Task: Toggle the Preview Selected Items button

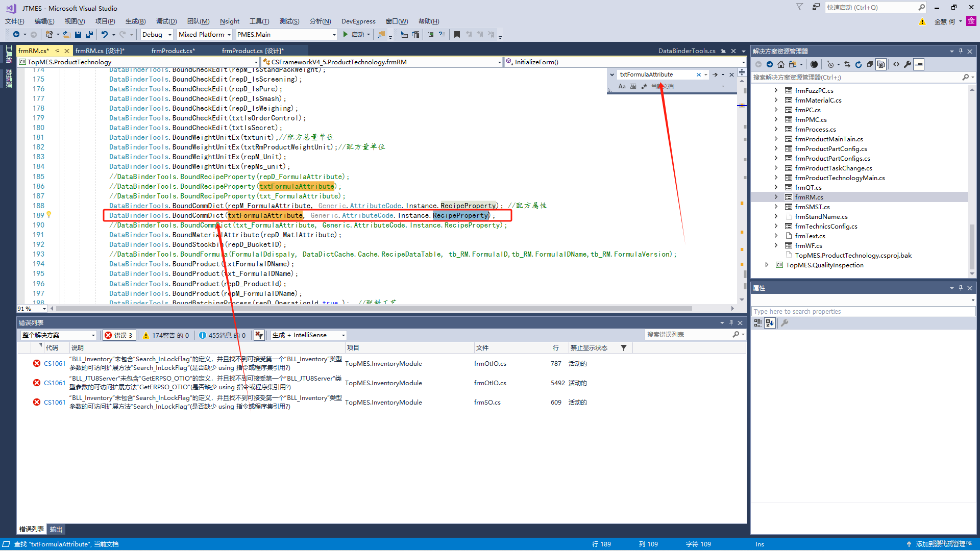Action: tap(919, 64)
